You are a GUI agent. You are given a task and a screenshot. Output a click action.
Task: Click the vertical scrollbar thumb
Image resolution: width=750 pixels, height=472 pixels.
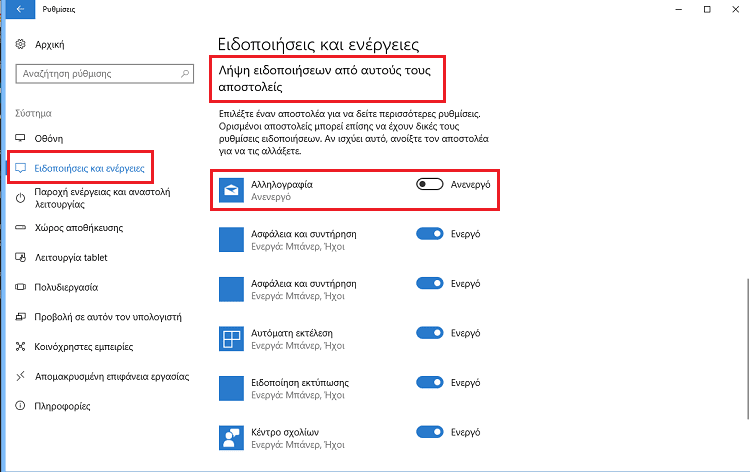747,348
